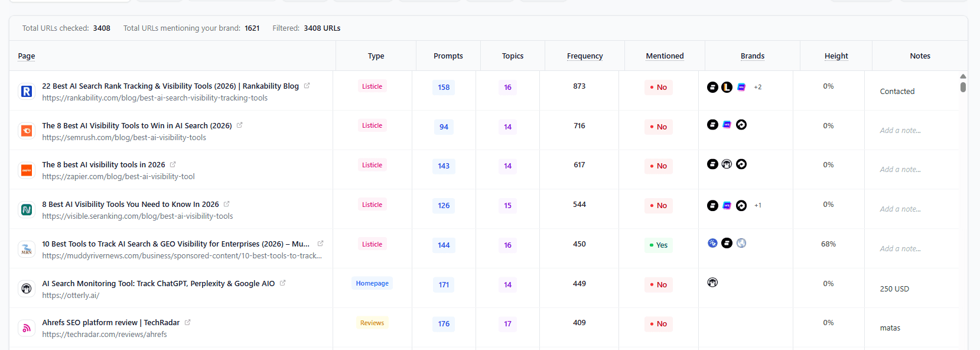
Task: Click the blue cursor brand icon in Muddy River row
Action: tap(713, 243)
